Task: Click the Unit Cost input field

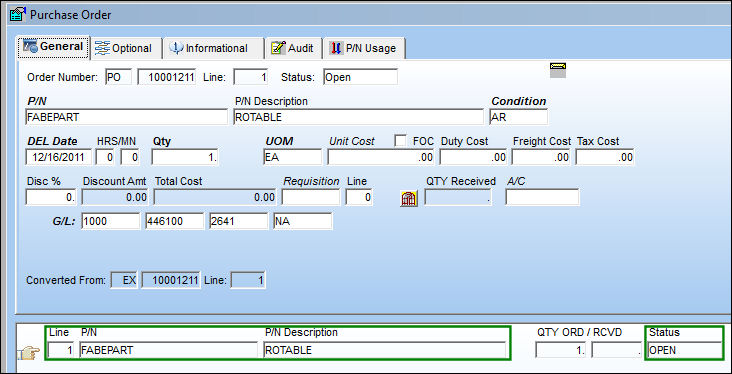Action: (381, 157)
